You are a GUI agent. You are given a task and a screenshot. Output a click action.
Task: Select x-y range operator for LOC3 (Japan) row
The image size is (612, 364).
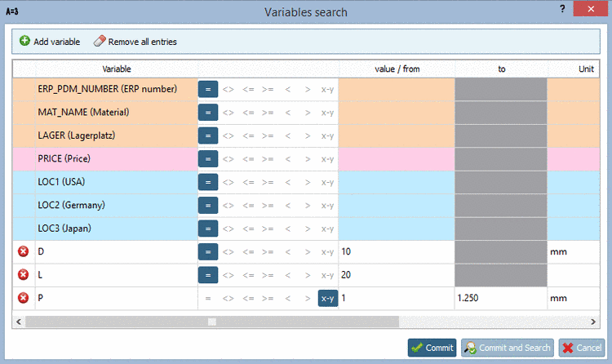point(327,229)
